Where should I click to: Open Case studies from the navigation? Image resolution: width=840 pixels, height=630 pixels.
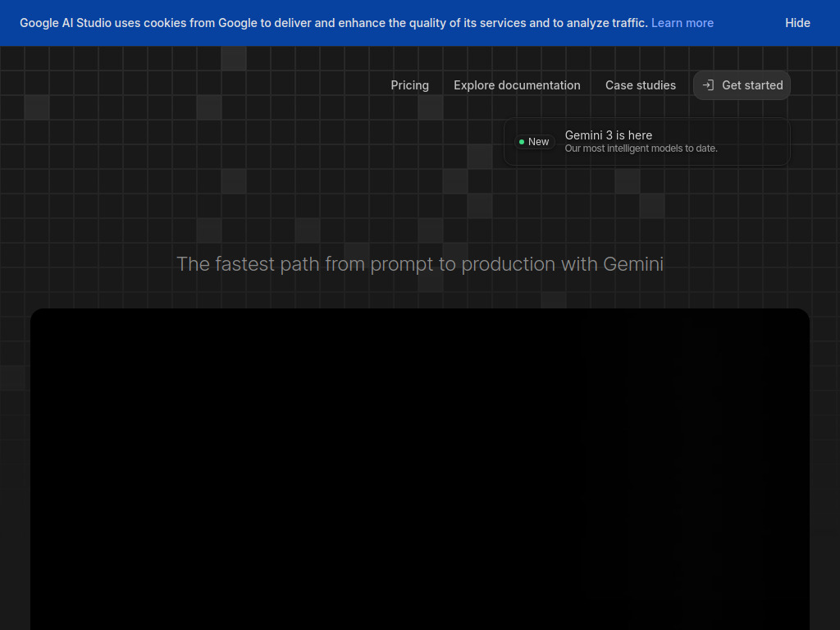pyautogui.click(x=640, y=85)
